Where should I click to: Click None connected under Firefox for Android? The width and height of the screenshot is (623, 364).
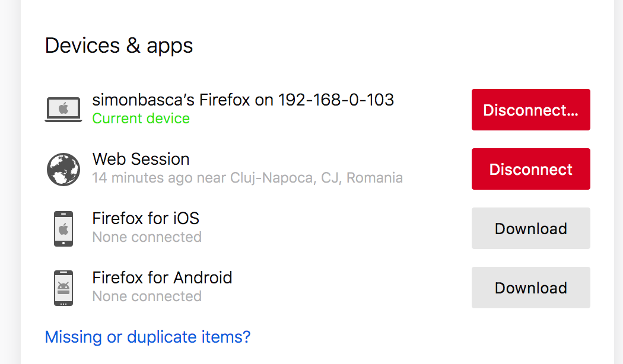(147, 296)
